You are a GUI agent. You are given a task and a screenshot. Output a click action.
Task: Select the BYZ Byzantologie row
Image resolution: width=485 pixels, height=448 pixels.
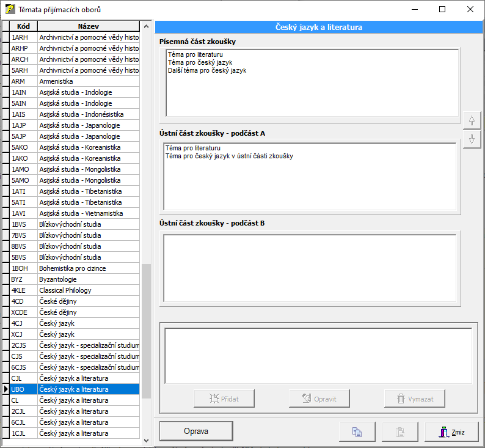[75, 279]
